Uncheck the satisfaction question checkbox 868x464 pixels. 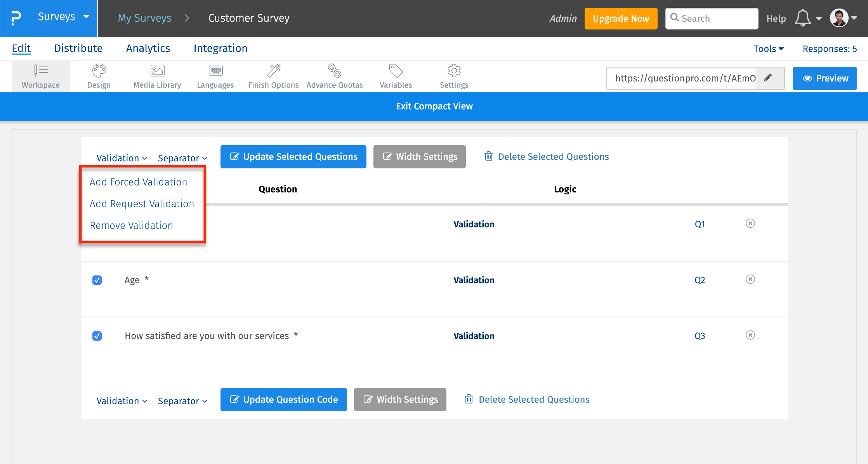(x=97, y=336)
